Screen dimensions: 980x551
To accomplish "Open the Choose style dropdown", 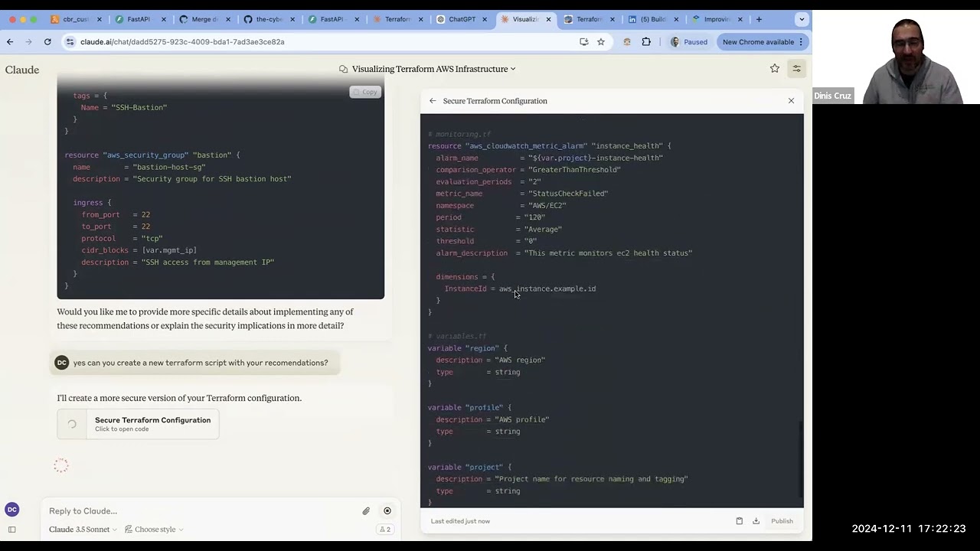I will [x=154, y=530].
